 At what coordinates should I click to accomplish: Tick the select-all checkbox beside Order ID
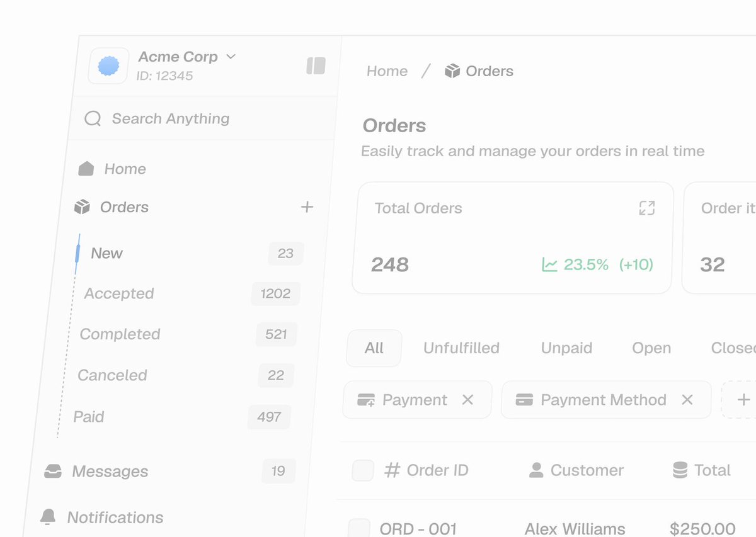tap(363, 470)
